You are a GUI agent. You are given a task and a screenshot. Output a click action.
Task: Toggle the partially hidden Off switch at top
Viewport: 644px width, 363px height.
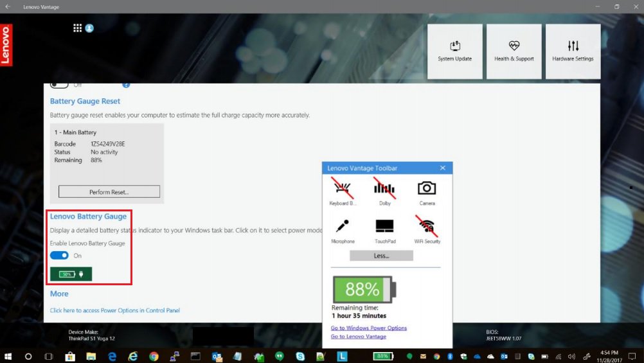point(59,85)
